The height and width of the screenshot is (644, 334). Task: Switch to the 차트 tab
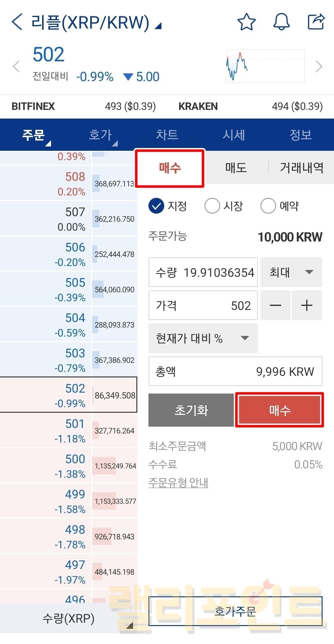pos(167,135)
